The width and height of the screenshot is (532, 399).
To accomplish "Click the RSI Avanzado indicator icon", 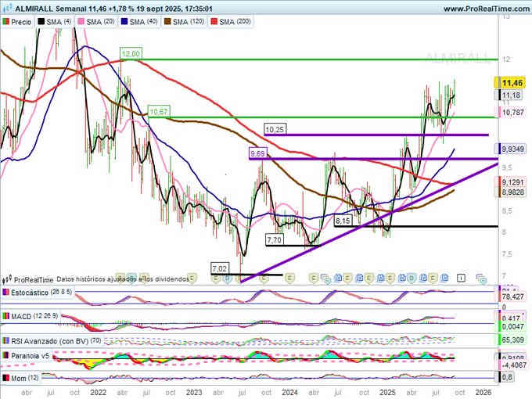I will (x=5, y=341).
